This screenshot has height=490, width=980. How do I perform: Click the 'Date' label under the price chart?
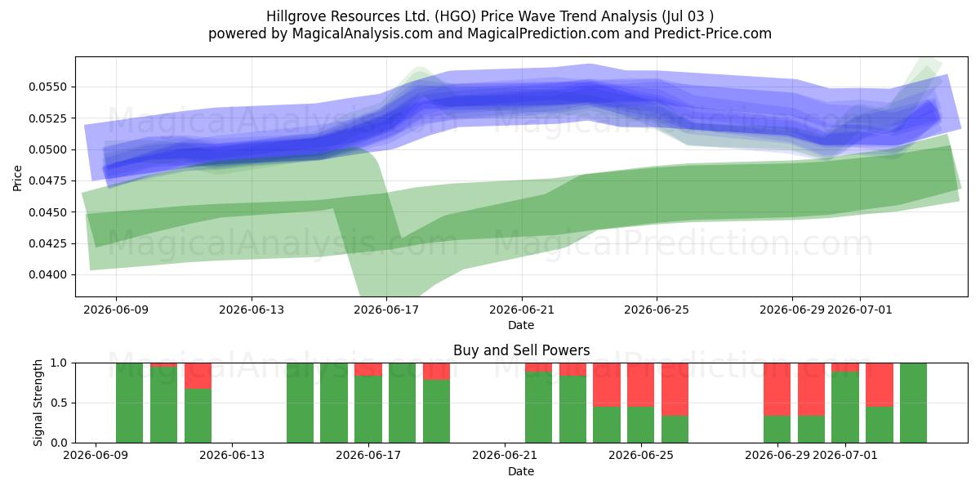point(521,325)
